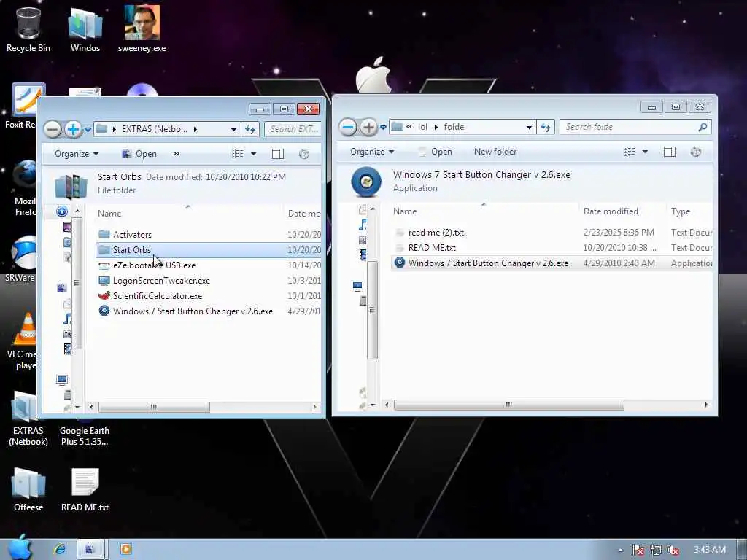Focus the Search folde field

[x=635, y=127]
